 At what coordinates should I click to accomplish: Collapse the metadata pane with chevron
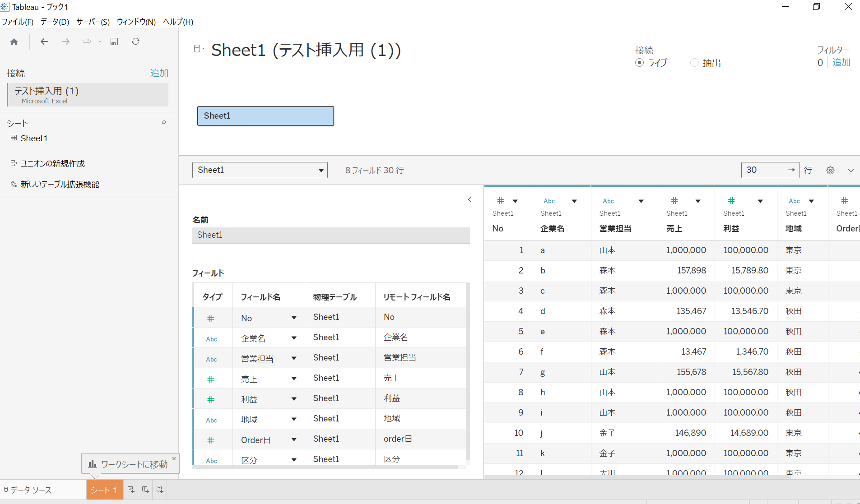pos(470,199)
